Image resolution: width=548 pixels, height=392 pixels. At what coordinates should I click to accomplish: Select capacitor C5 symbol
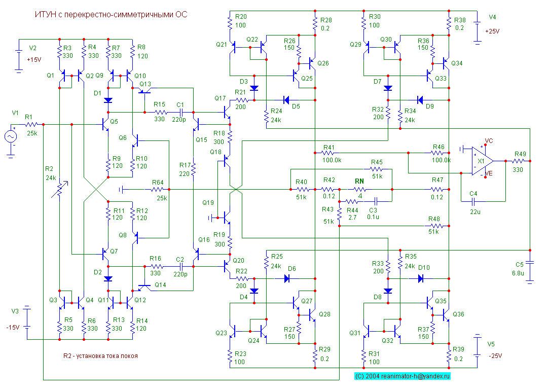(530, 262)
